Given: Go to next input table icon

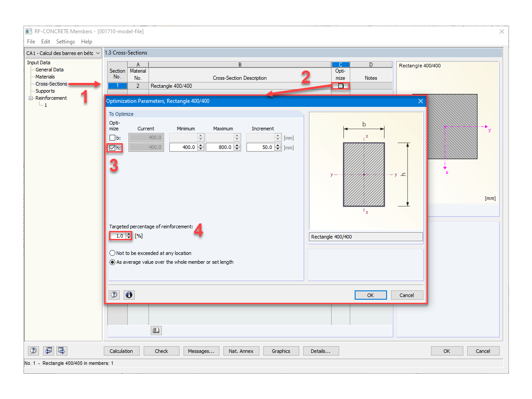Looking at the screenshot, I should 61,351.
